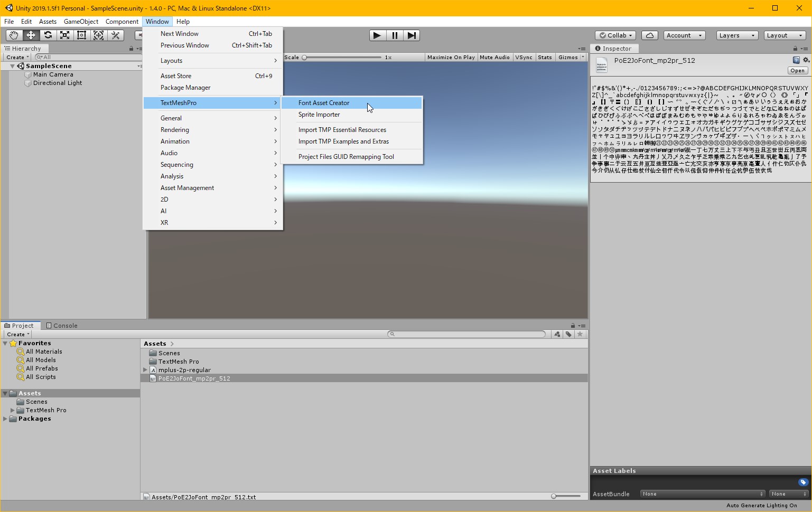This screenshot has width=812, height=512.
Task: Open Collab dropdown
Action: (616, 35)
